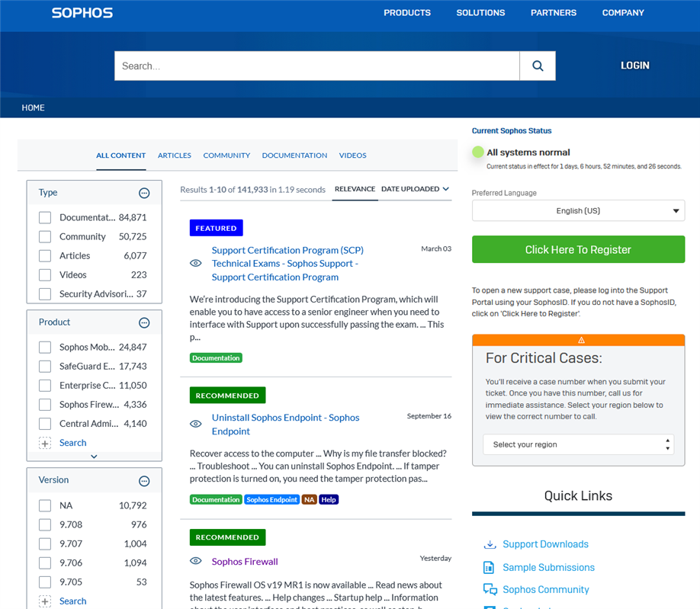Open the Support Downloads quick link
700x609 pixels.
click(545, 544)
